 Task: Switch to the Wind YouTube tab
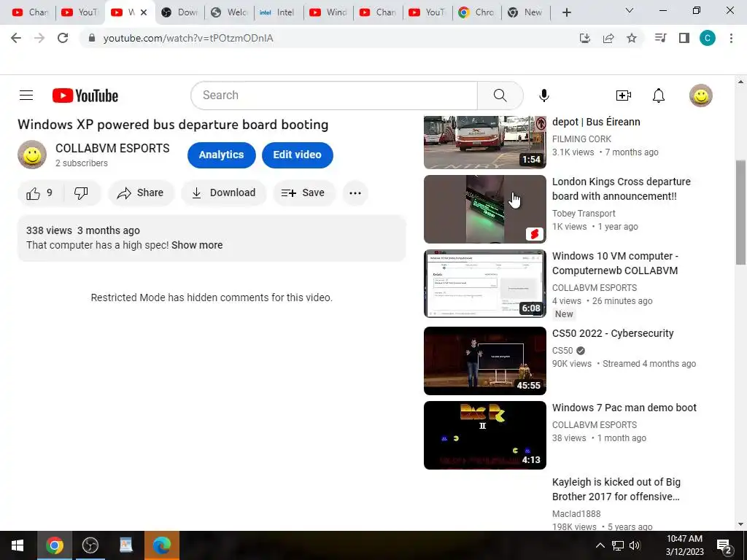pos(329,12)
